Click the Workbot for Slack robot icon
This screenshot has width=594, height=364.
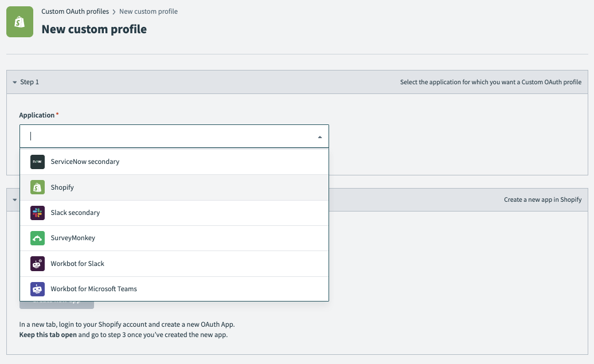point(37,263)
